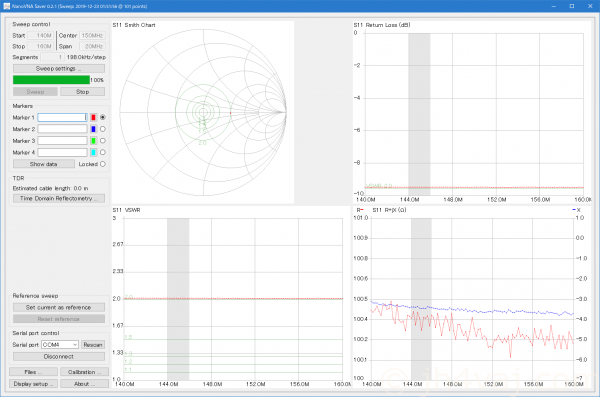The width and height of the screenshot is (600, 397).
Task: Click the Marker 1 frequency input field
Action: (x=62, y=117)
